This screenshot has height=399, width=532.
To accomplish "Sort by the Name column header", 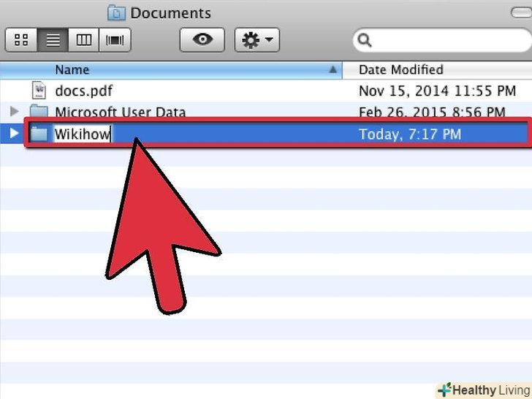I will tap(171, 70).
